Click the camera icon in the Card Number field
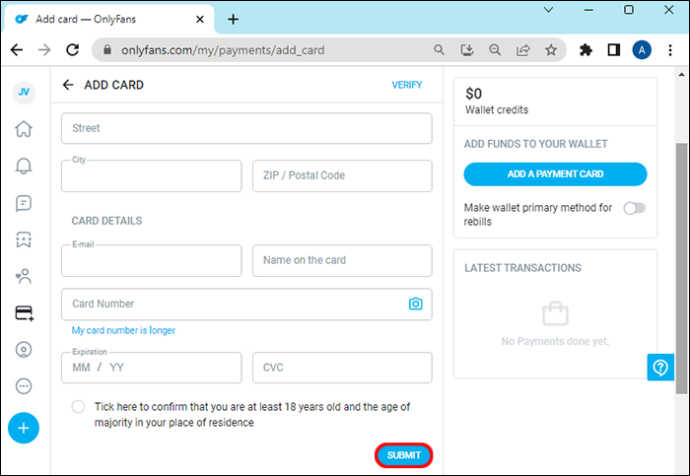 [415, 304]
